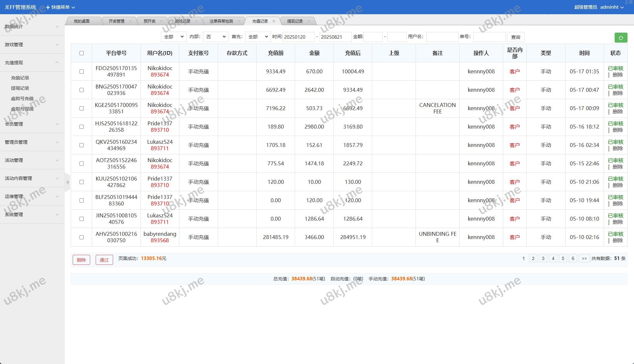The width and height of the screenshot is (634, 364).
Task: Go to next page with >> button
Action: [584, 258]
